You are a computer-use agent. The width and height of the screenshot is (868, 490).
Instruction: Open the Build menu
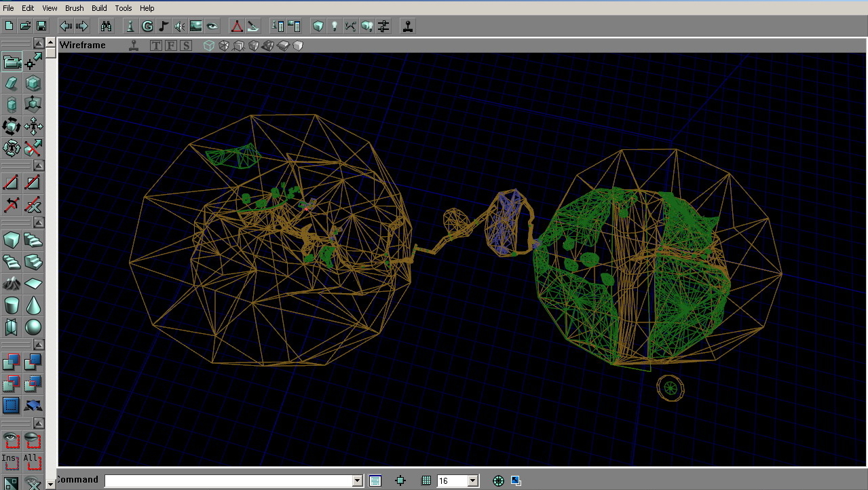[x=99, y=8]
